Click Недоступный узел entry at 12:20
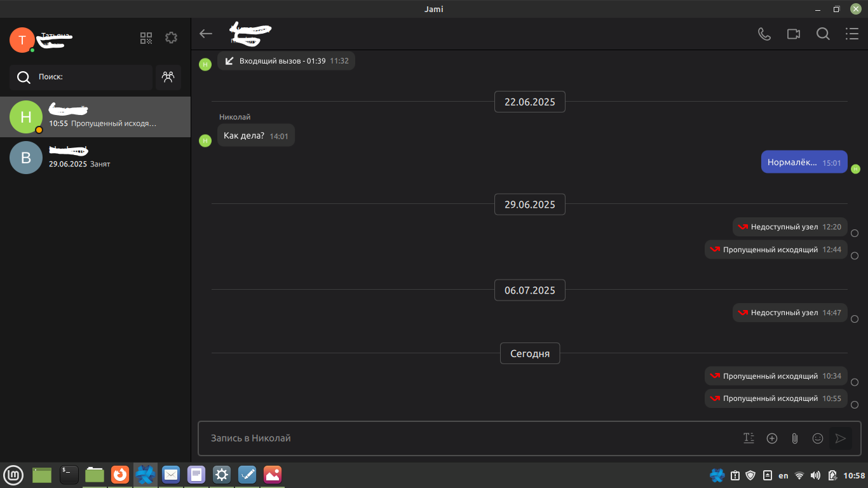 (790, 226)
